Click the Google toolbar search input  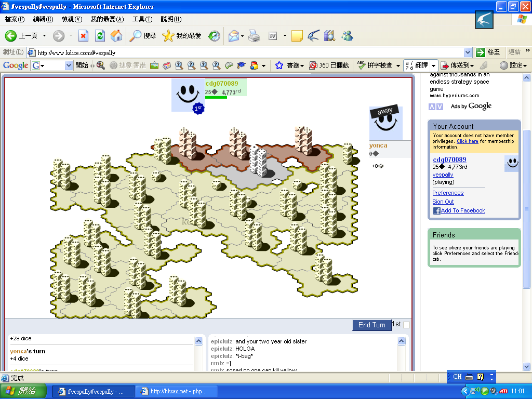[51, 65]
